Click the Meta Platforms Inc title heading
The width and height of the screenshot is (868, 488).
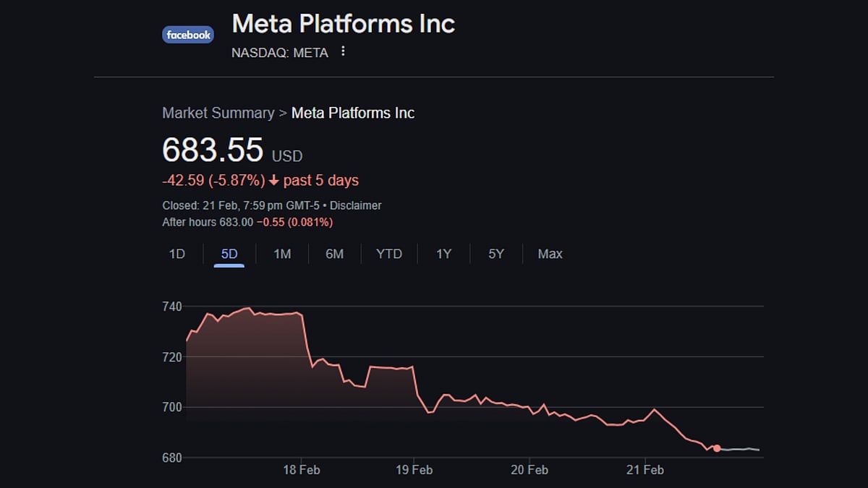[343, 23]
